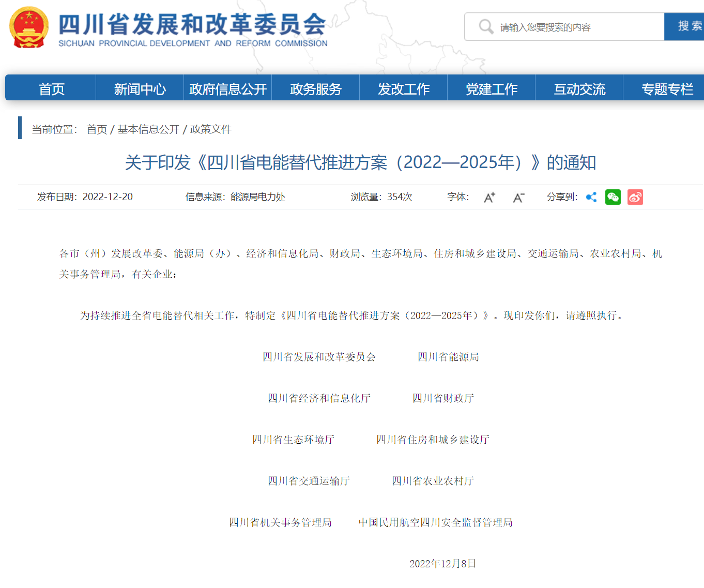Open 政府信息公开 menu item
Viewport: 704px width, 588px height.
(228, 89)
